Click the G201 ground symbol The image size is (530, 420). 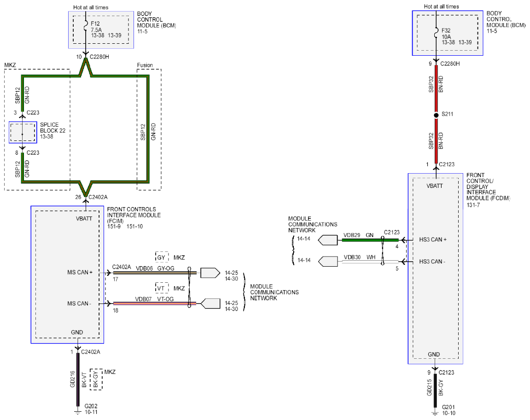point(435,412)
